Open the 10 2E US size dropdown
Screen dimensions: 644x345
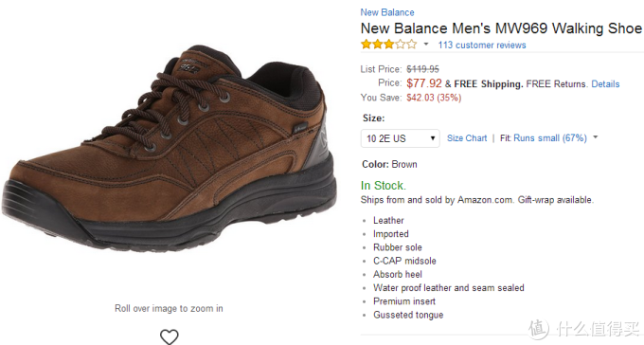point(400,138)
